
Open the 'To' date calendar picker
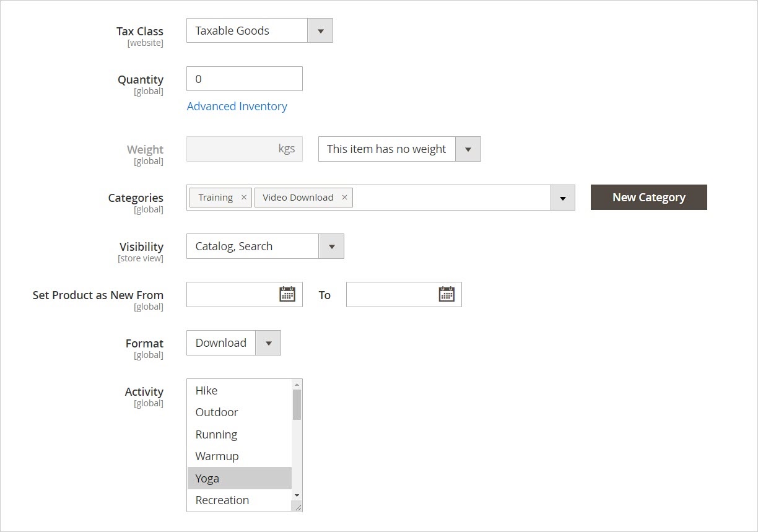point(447,294)
